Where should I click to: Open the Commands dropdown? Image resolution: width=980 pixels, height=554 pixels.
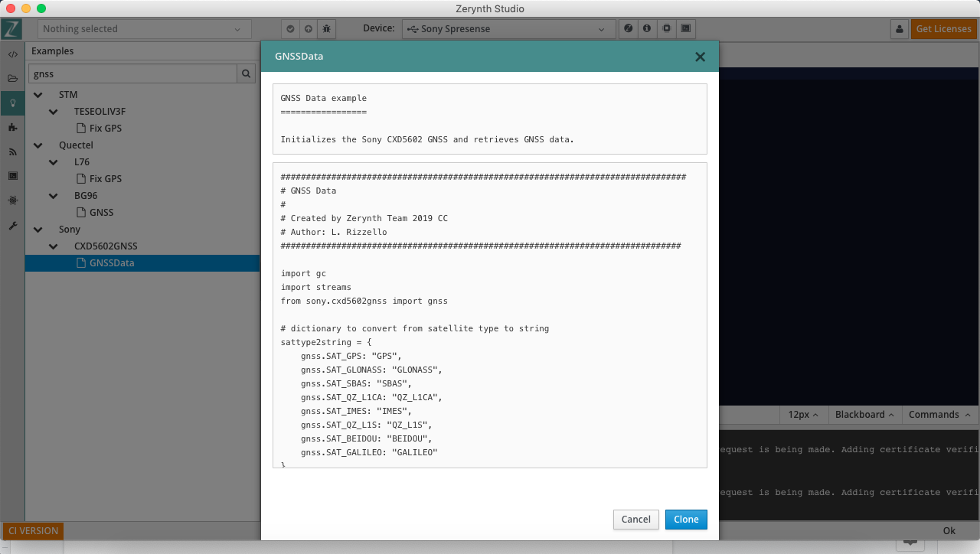[x=939, y=415]
